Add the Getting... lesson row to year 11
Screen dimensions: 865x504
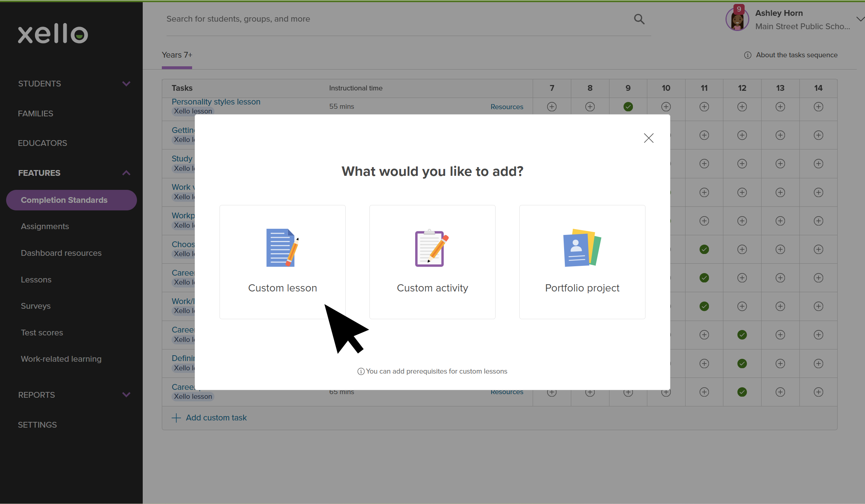[704, 135]
